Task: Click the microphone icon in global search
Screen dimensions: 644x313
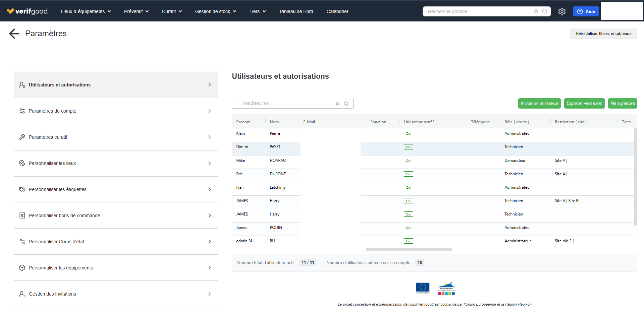Action: click(536, 11)
